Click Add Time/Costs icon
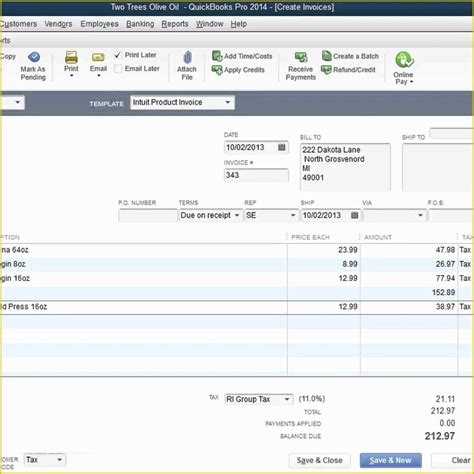Image resolution: width=474 pixels, height=474 pixels. click(217, 56)
